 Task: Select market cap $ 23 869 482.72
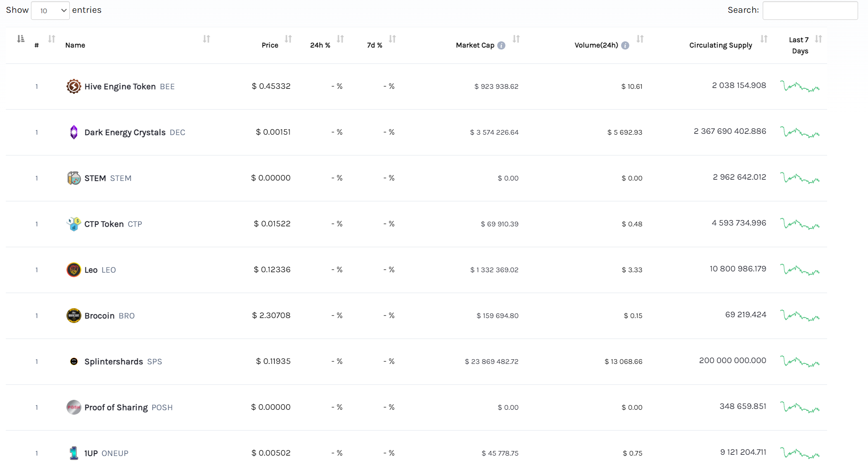click(x=491, y=361)
